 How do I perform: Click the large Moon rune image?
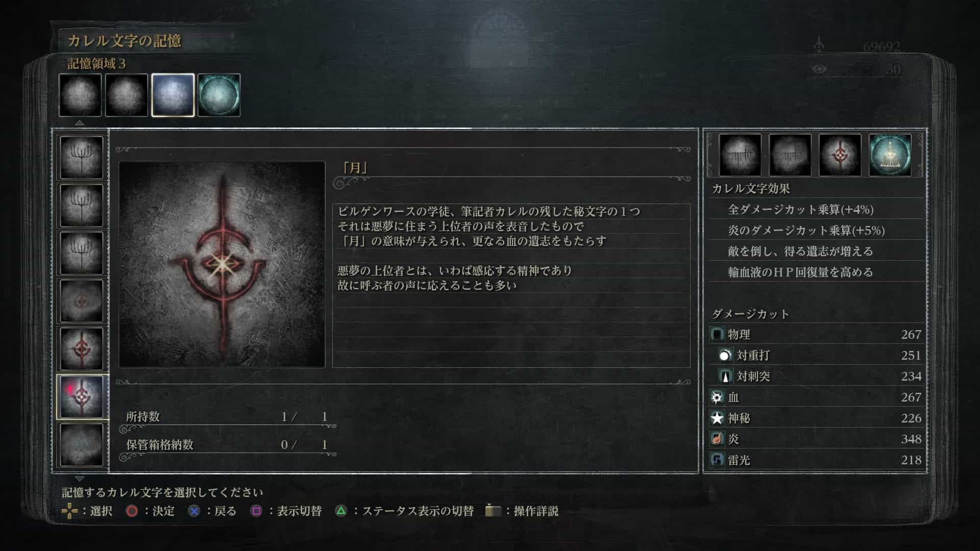click(222, 264)
